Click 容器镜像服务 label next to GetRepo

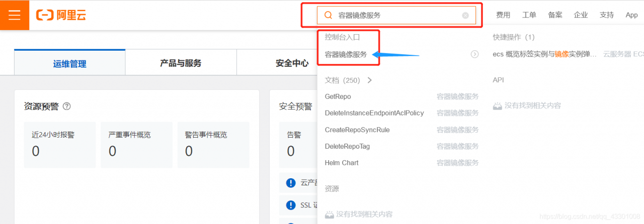(458, 96)
